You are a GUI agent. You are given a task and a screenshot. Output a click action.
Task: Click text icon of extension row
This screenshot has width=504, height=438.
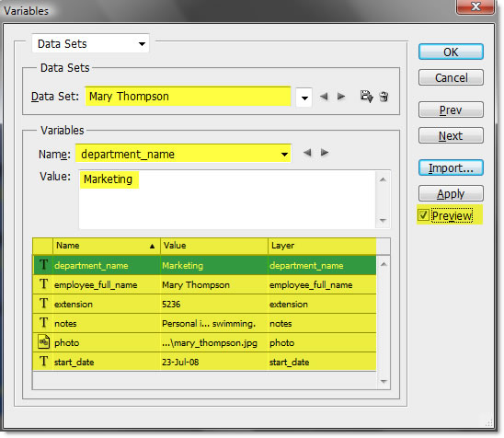[x=44, y=304]
